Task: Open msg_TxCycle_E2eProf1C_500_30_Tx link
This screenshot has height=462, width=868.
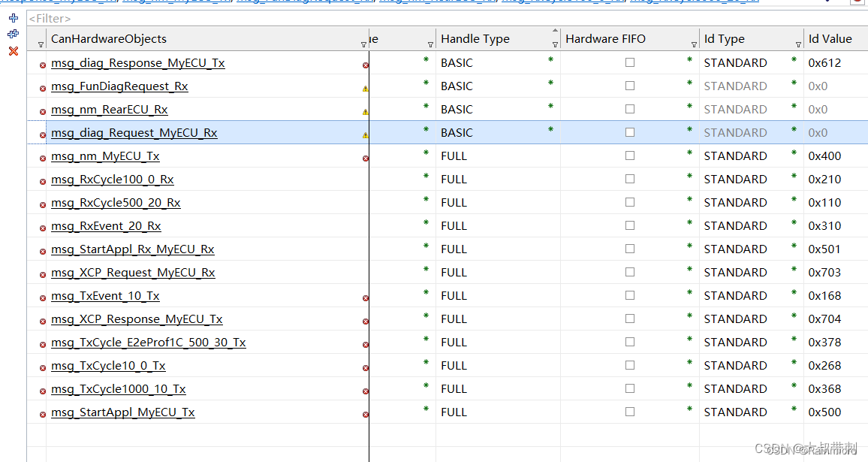Action: pyautogui.click(x=149, y=343)
